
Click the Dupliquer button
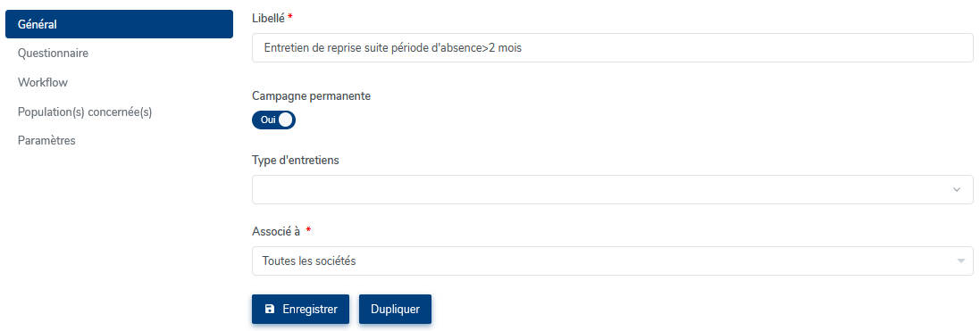coord(395,309)
